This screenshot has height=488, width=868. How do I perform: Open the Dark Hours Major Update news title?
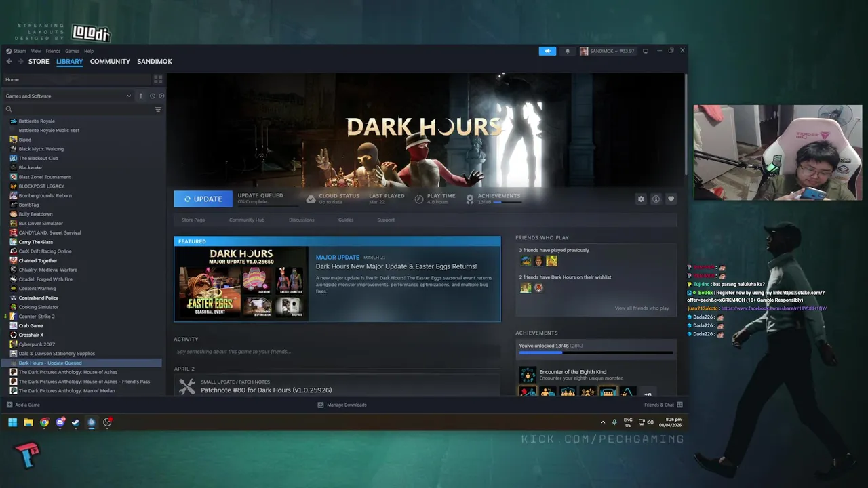(x=396, y=266)
